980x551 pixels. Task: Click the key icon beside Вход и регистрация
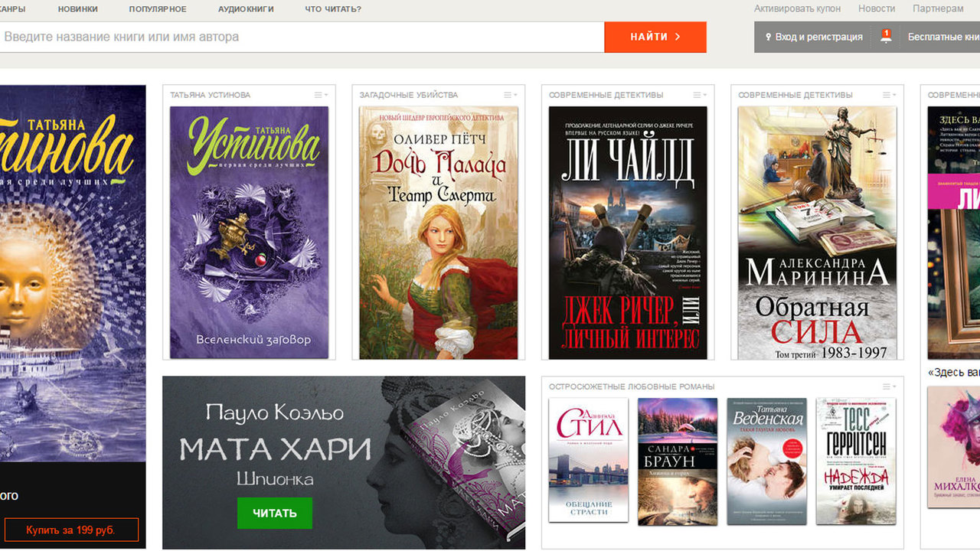click(x=768, y=37)
